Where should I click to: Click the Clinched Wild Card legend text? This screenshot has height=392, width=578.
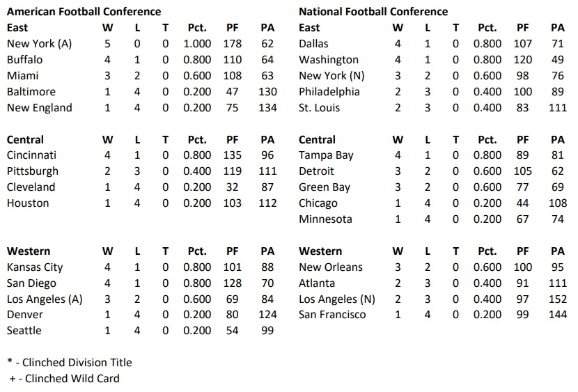64,379
